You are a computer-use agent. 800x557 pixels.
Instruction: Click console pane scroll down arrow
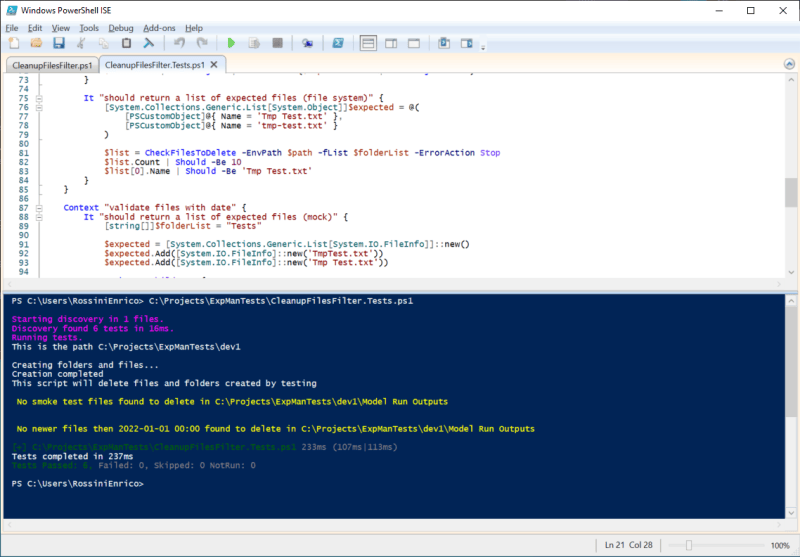tap(790, 513)
